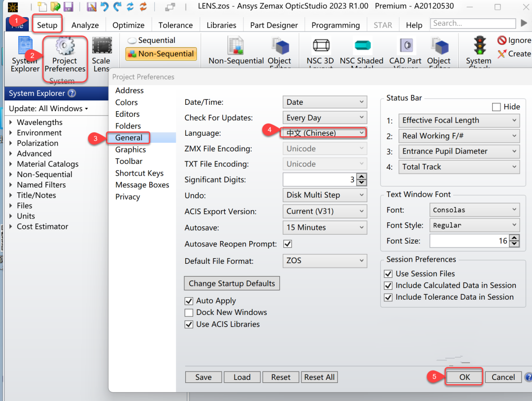Click the Cancel button
Screen dimensions: 532x401
pos(503,377)
